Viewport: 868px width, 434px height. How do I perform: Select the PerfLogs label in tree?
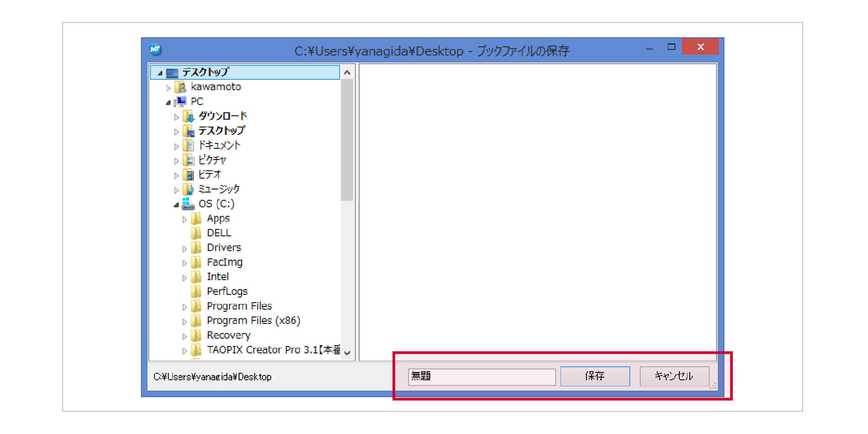click(227, 291)
